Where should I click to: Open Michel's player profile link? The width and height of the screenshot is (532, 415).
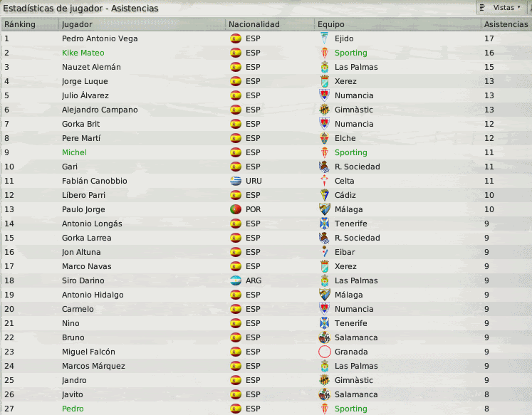pos(74,152)
